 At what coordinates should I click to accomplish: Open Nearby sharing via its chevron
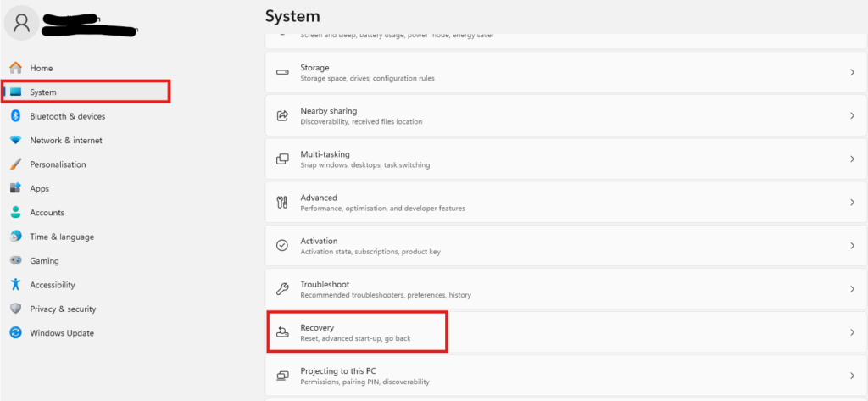click(x=852, y=116)
